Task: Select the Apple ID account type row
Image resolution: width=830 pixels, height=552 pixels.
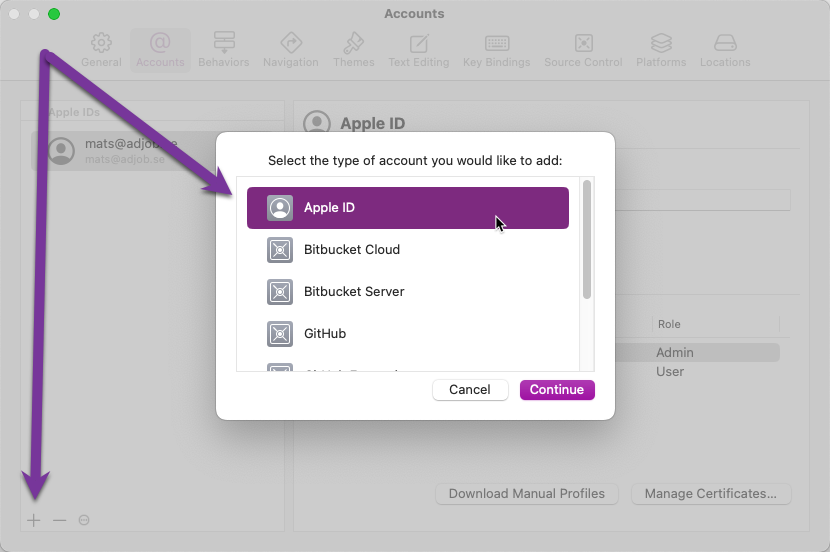Action: pyautogui.click(x=408, y=207)
